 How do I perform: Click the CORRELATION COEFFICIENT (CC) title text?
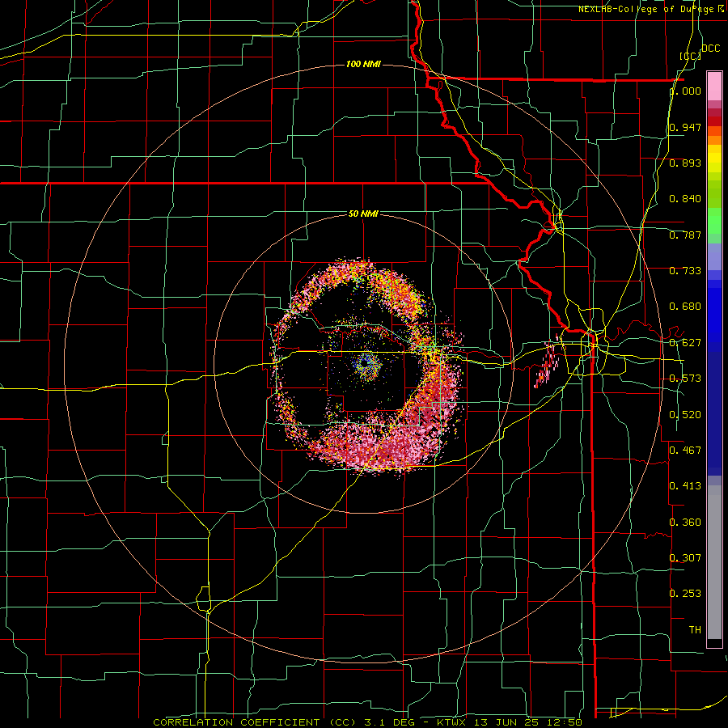pos(254,722)
